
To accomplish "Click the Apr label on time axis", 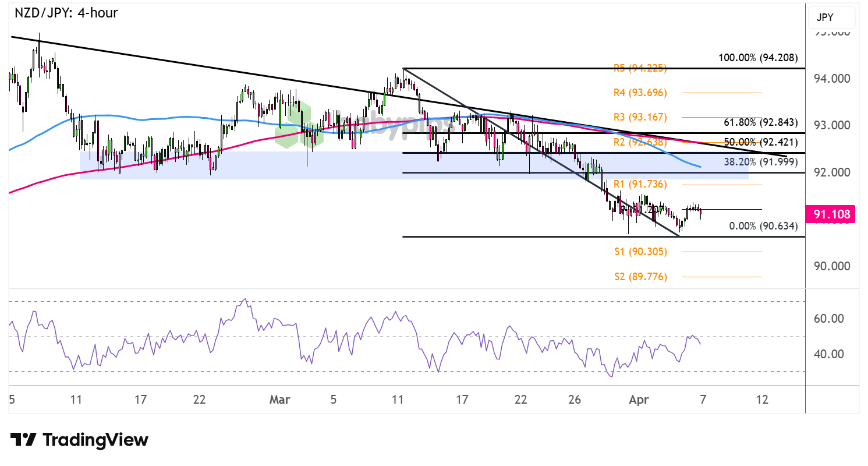I will click(x=638, y=400).
